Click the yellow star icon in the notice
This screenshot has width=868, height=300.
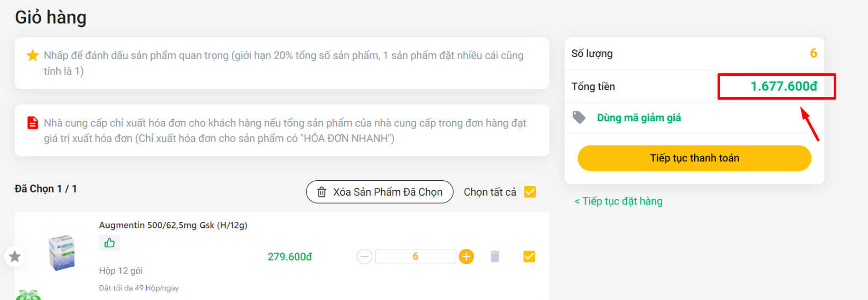point(33,55)
